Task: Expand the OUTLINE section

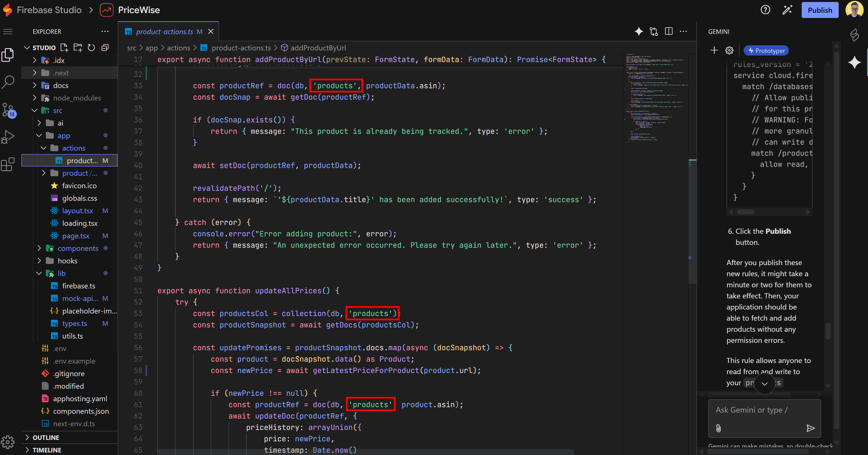Action: click(46, 437)
